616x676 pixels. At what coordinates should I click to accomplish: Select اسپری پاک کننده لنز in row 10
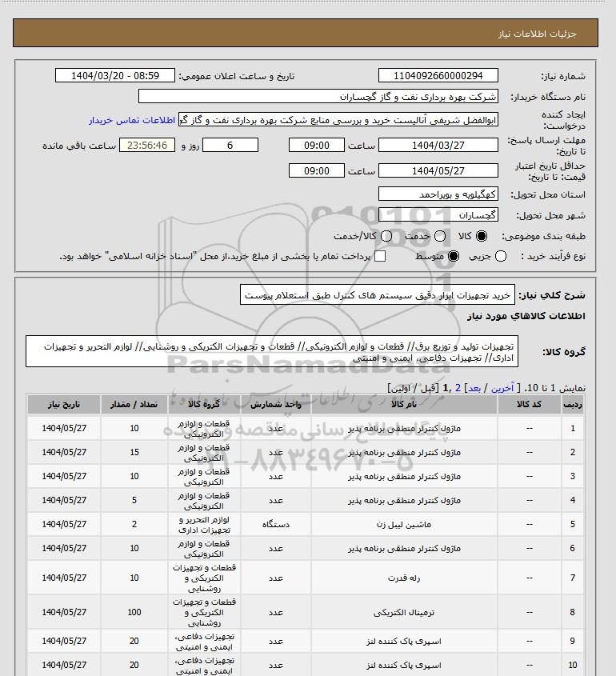pos(404,666)
